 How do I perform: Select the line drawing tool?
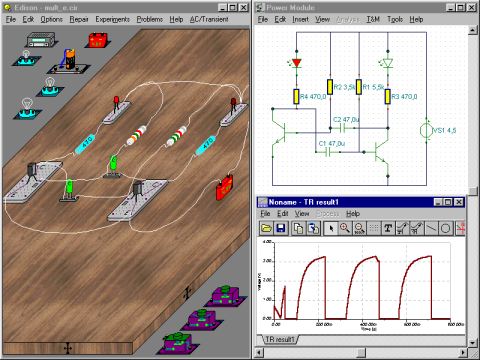point(431,228)
